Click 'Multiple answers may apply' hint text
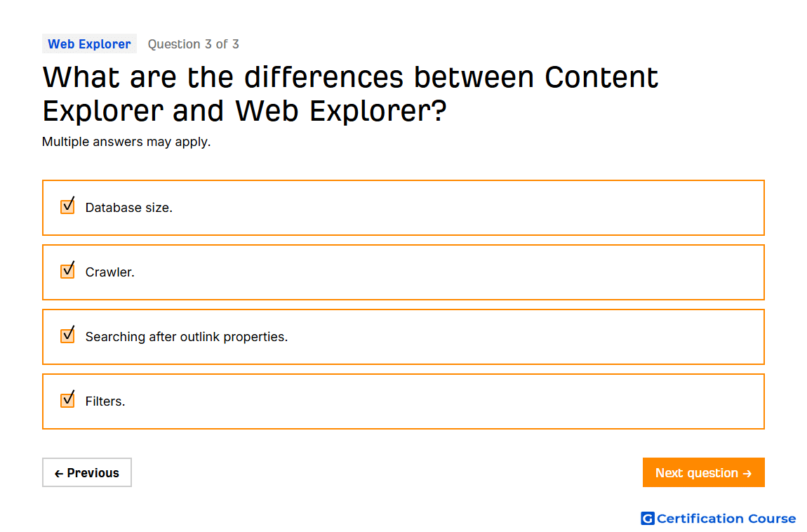 coord(126,142)
